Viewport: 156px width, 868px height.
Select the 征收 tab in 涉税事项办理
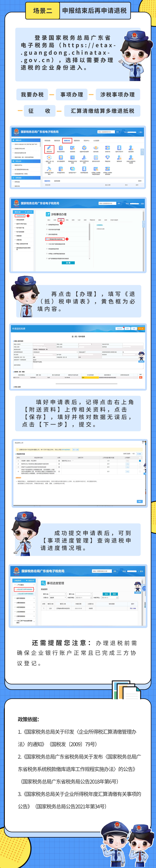pyautogui.click(x=61, y=220)
